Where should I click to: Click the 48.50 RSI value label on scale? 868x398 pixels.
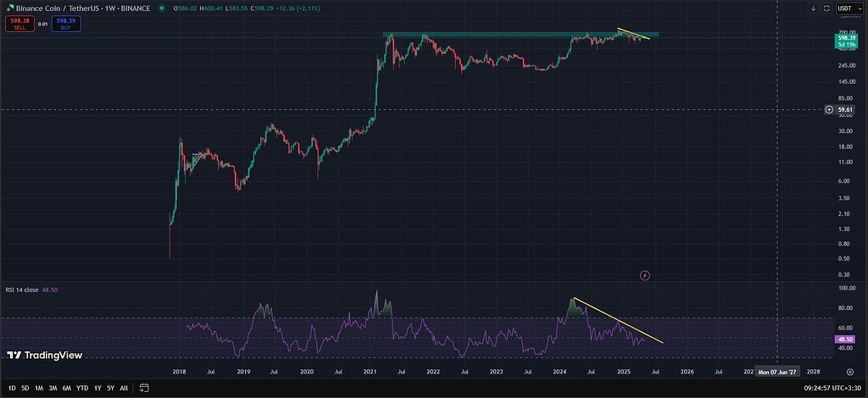[845, 338]
